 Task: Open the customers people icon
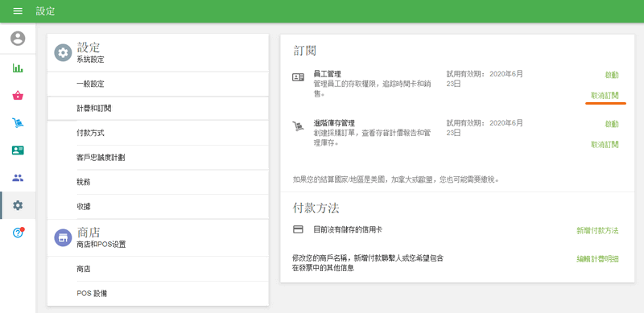pos(18,178)
